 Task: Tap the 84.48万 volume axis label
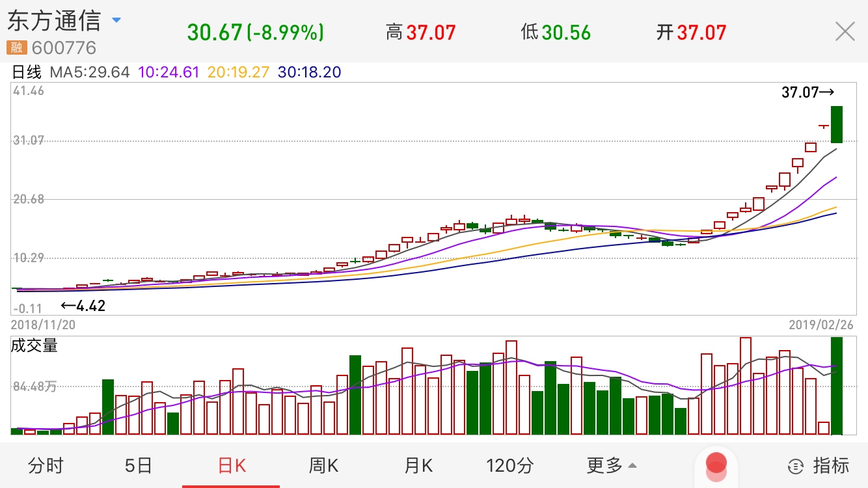click(34, 387)
